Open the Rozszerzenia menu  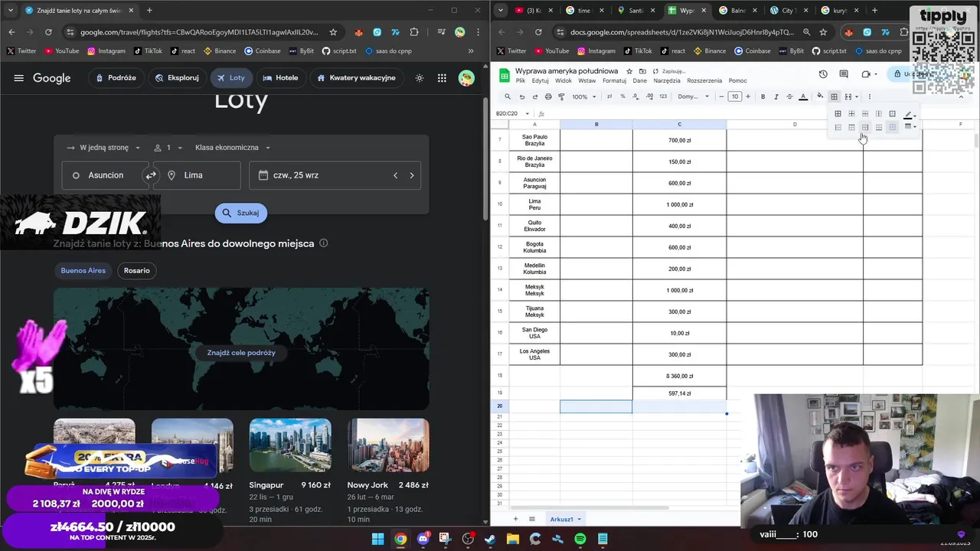coord(704,80)
